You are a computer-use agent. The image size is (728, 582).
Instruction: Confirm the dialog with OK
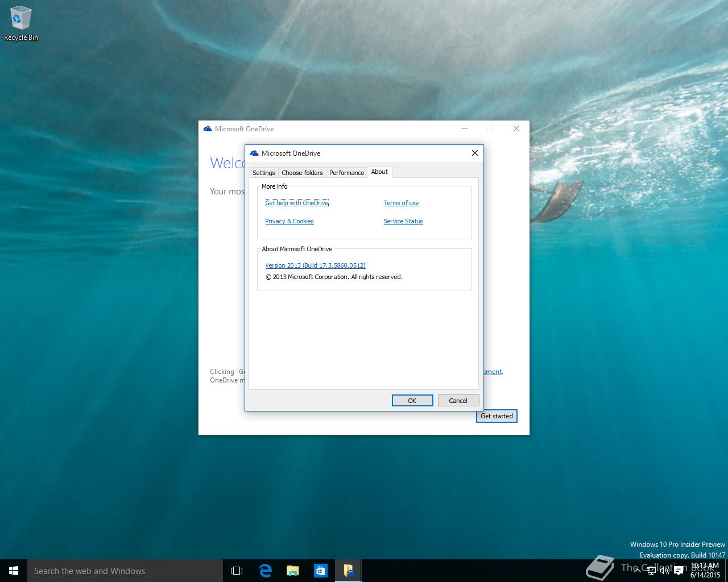(412, 401)
